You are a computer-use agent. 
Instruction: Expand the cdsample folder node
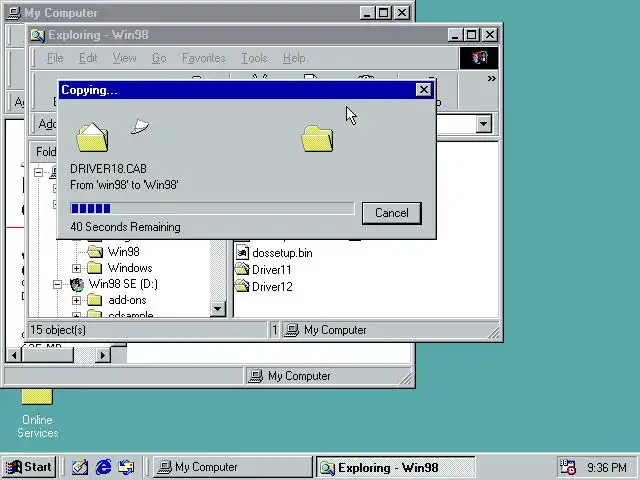[x=76, y=315]
